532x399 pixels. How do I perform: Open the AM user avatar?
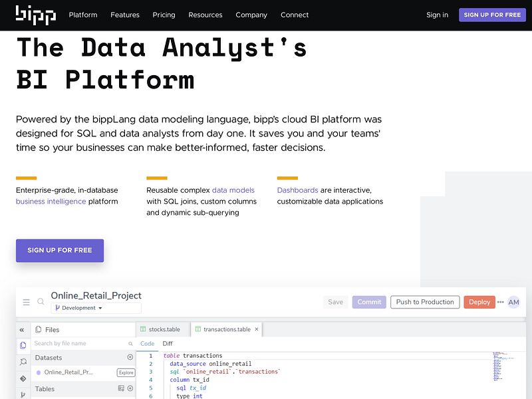point(513,302)
